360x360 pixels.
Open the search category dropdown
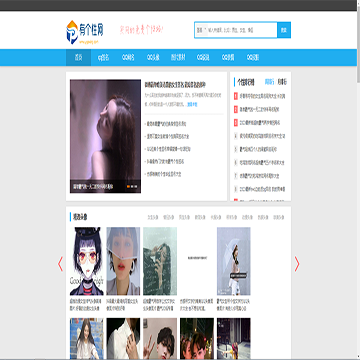[x=201, y=30]
